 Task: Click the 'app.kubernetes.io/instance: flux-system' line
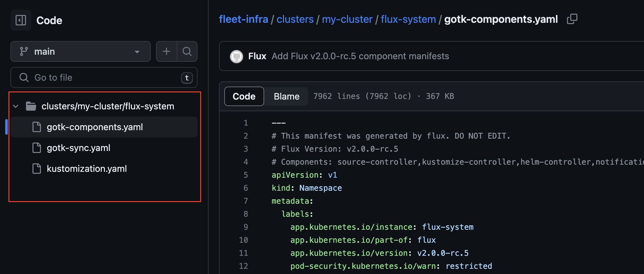pyautogui.click(x=382, y=227)
